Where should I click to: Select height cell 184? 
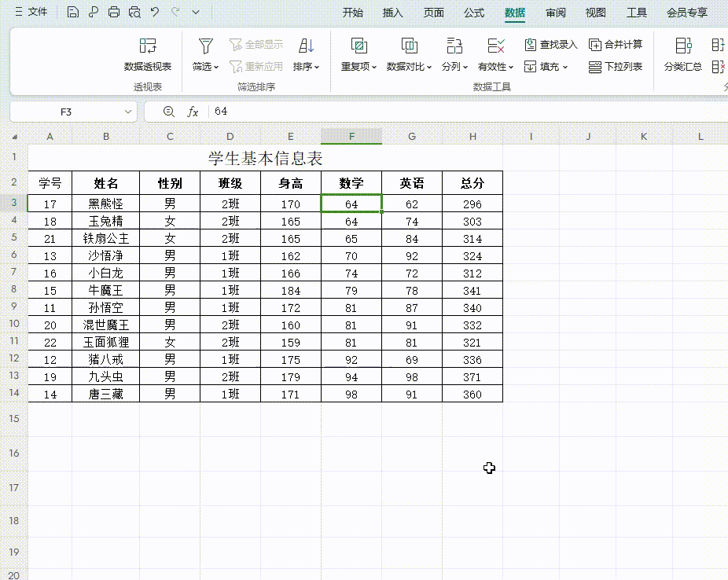click(x=291, y=291)
